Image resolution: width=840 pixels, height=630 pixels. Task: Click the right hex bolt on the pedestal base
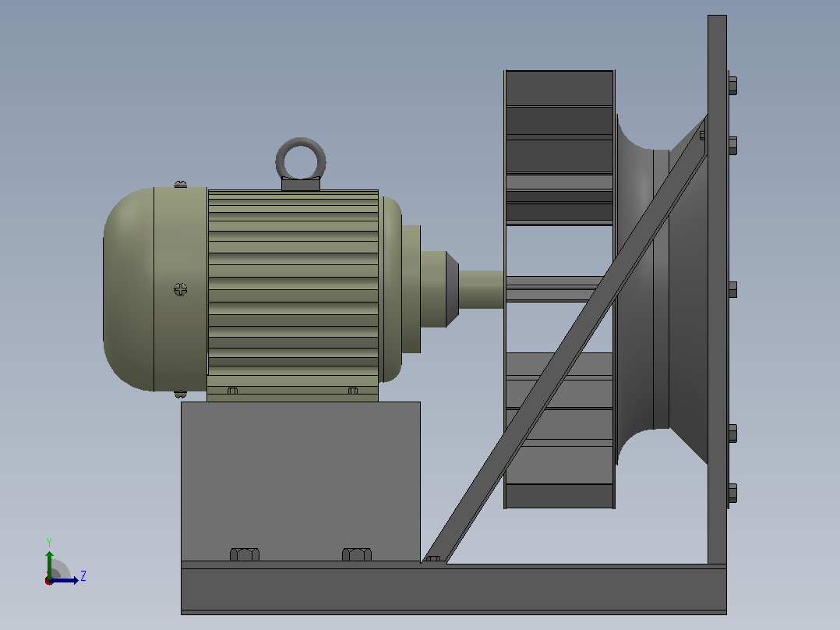357,554
